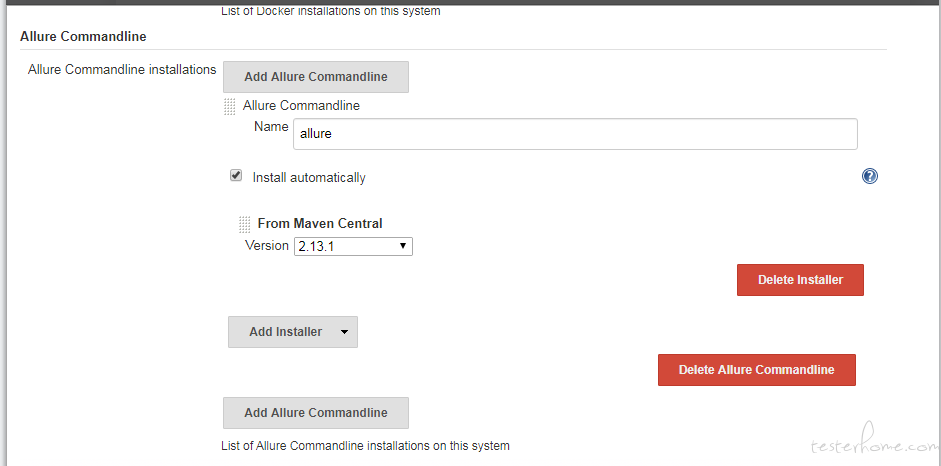
Task: Click the drag handle beside From Maven Central
Action: [x=244, y=224]
